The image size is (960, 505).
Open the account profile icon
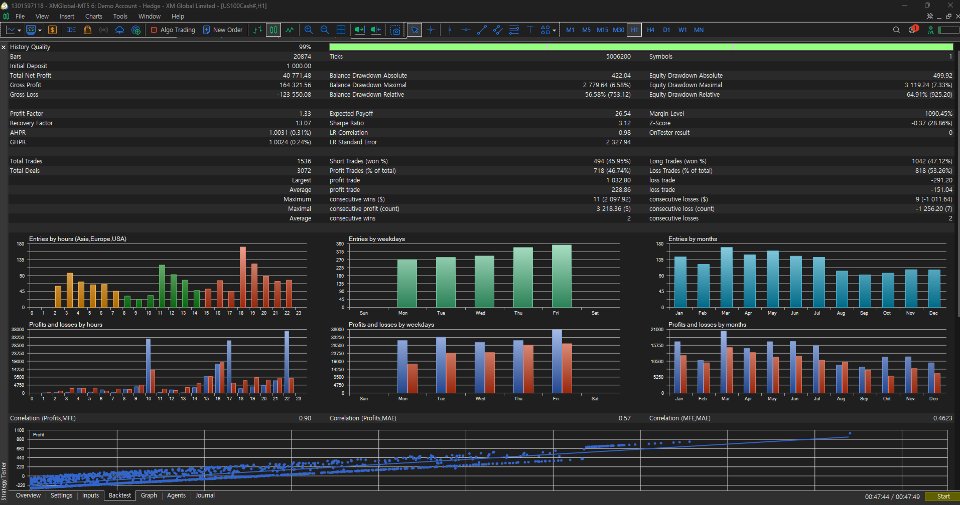tap(931, 29)
